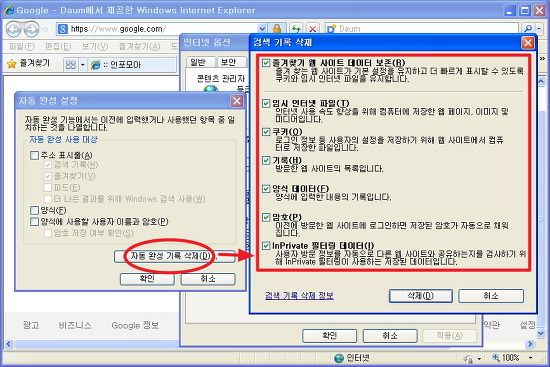The height and width of the screenshot is (367, 550).
Task: Open the 검색 기록 삭제 정보 link
Action: click(x=299, y=296)
